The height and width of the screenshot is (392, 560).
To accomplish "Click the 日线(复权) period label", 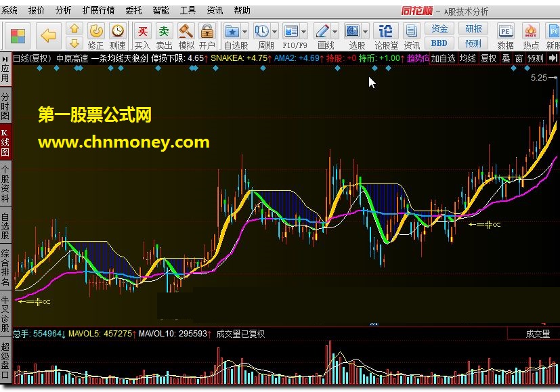I will (x=32, y=58).
